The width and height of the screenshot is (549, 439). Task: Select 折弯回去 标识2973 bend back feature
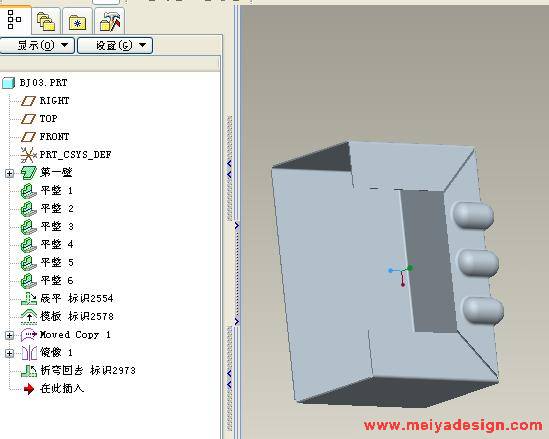(x=88, y=370)
